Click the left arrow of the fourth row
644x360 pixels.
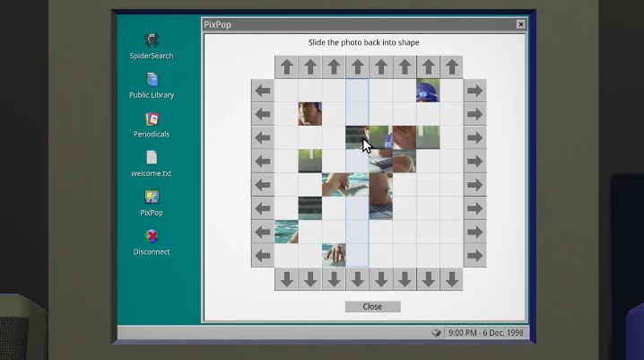click(263, 161)
